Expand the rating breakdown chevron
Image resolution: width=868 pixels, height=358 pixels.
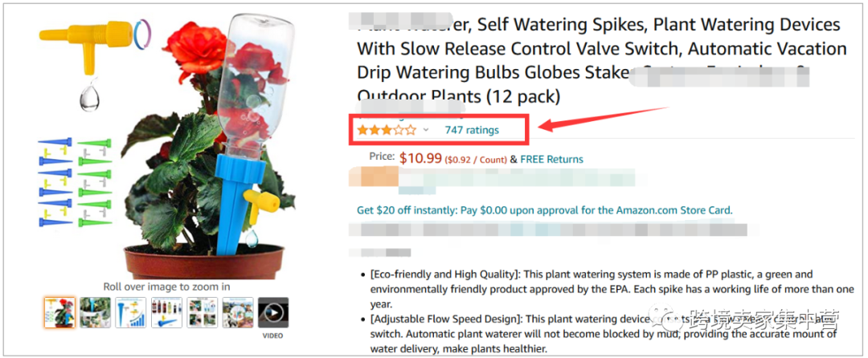click(x=426, y=130)
